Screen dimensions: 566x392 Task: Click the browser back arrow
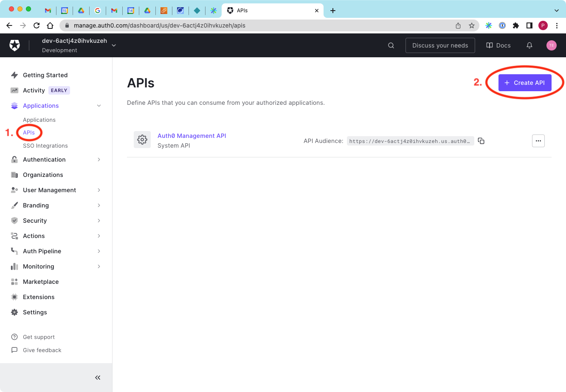[x=9, y=25]
